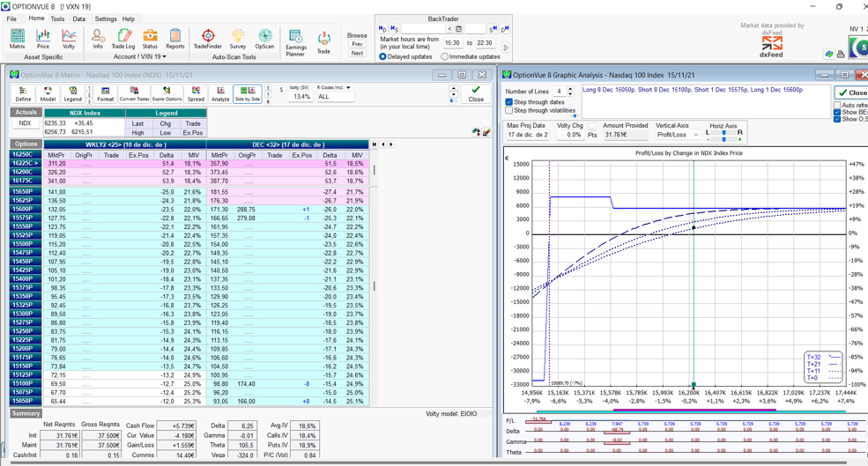The height and width of the screenshot is (466, 868).
Task: Open the Help tab
Action: pos(129,18)
